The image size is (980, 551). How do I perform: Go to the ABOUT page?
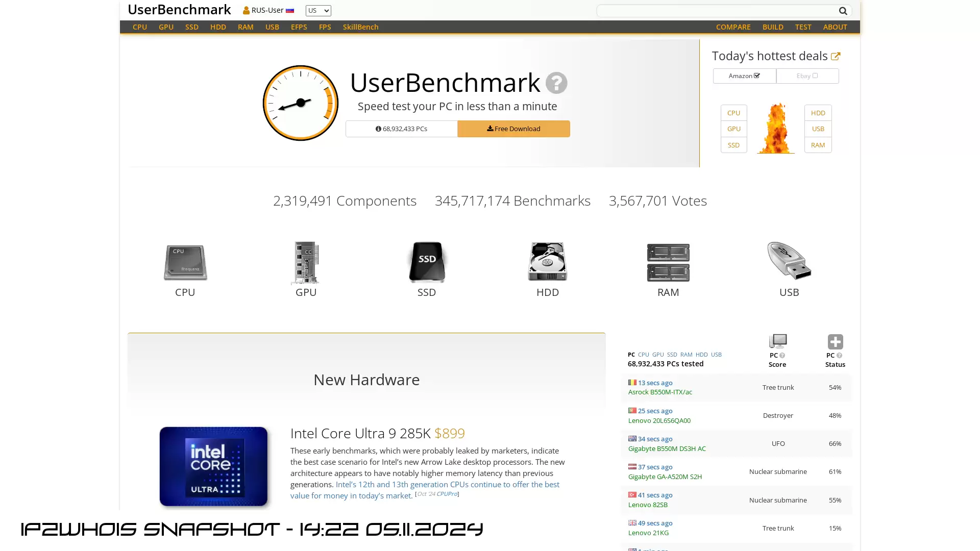[835, 27]
